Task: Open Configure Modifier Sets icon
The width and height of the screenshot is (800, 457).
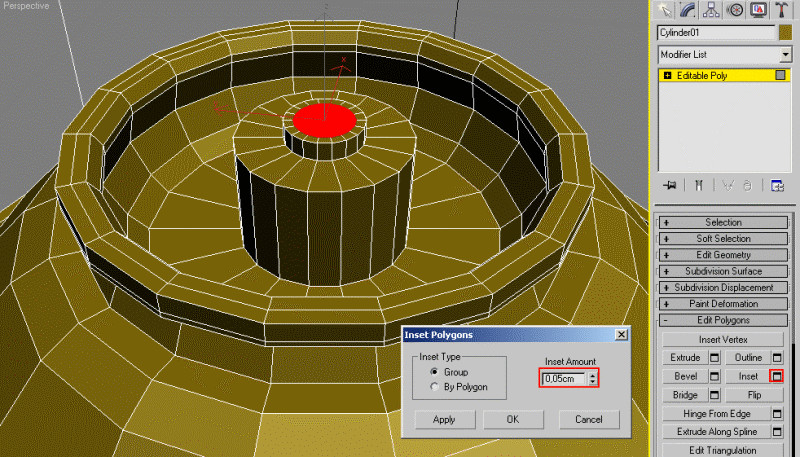Action: click(x=777, y=186)
